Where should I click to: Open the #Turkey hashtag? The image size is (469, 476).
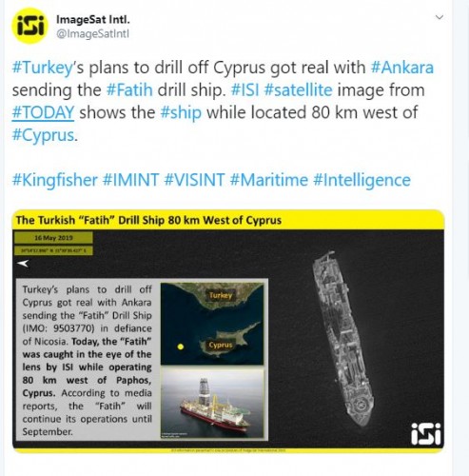42,68
